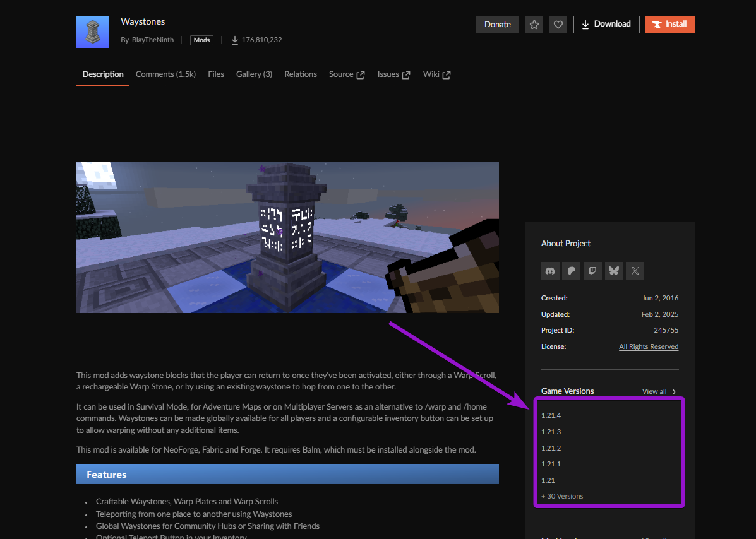The height and width of the screenshot is (539, 756).
Task: Open the Gallery (3) tab
Action: [254, 74]
